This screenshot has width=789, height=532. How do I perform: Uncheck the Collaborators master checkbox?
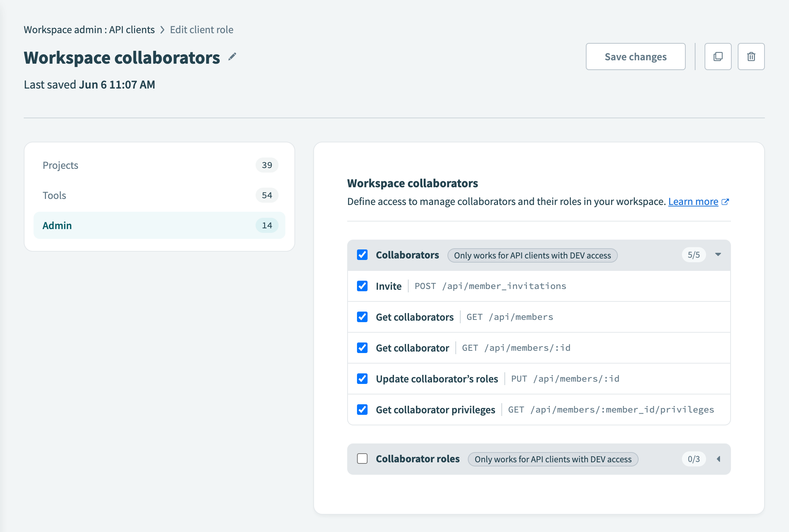362,255
